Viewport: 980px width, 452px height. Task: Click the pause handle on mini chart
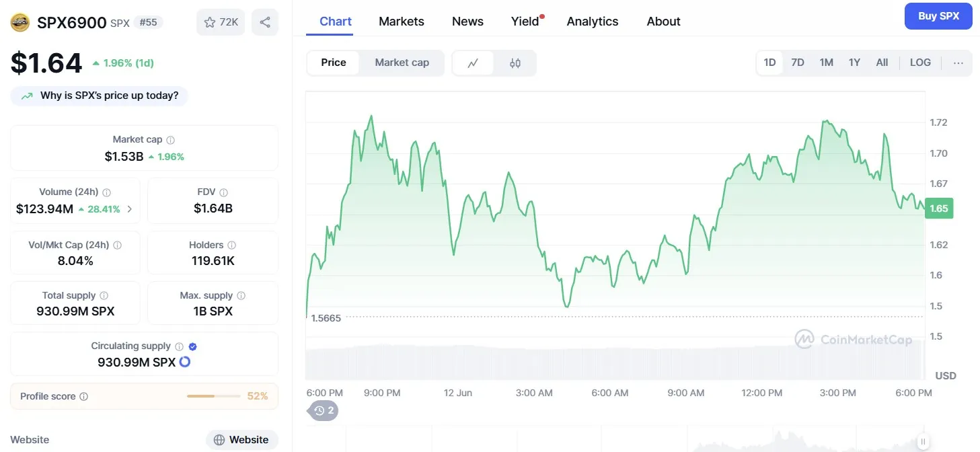(923, 442)
